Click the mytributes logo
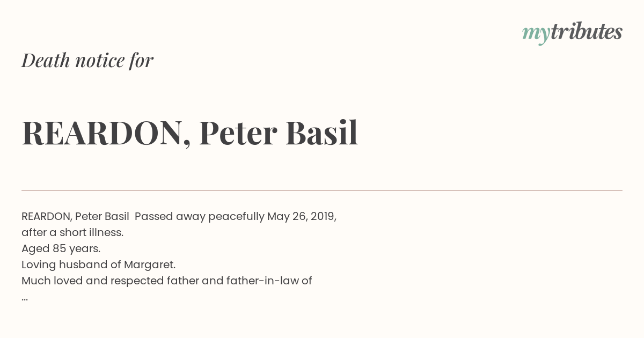 click(x=572, y=33)
